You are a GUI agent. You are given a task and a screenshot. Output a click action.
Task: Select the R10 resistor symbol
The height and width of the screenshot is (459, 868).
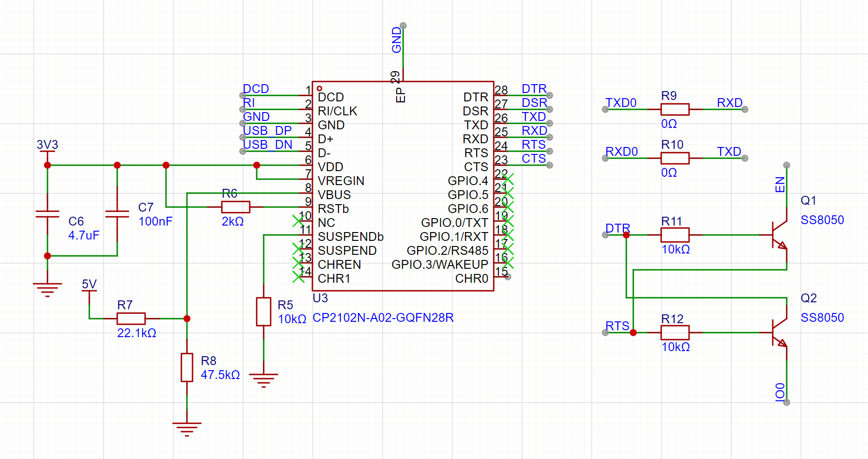click(x=675, y=158)
